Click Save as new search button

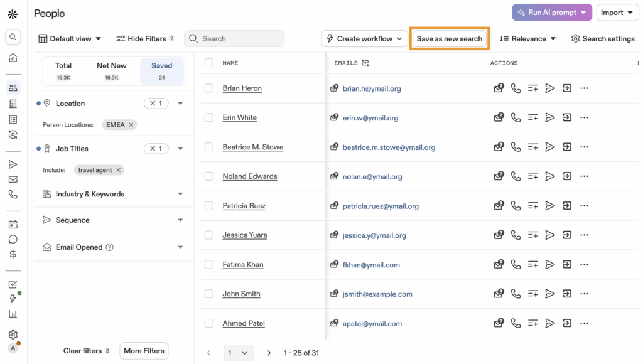[449, 39]
